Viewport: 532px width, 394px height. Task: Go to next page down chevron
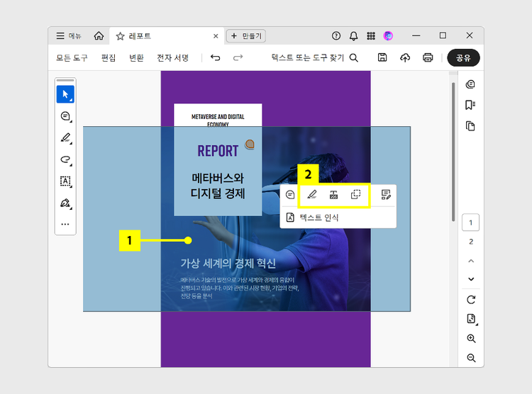(x=471, y=279)
